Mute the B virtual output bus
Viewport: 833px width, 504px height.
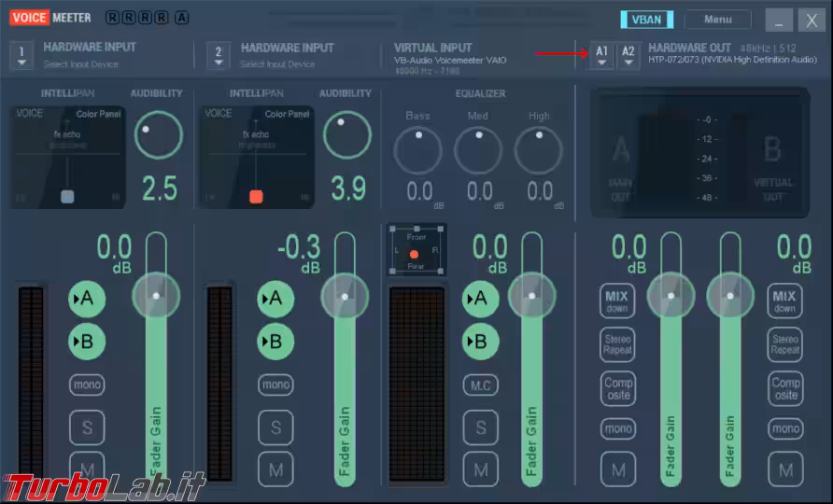pos(785,469)
